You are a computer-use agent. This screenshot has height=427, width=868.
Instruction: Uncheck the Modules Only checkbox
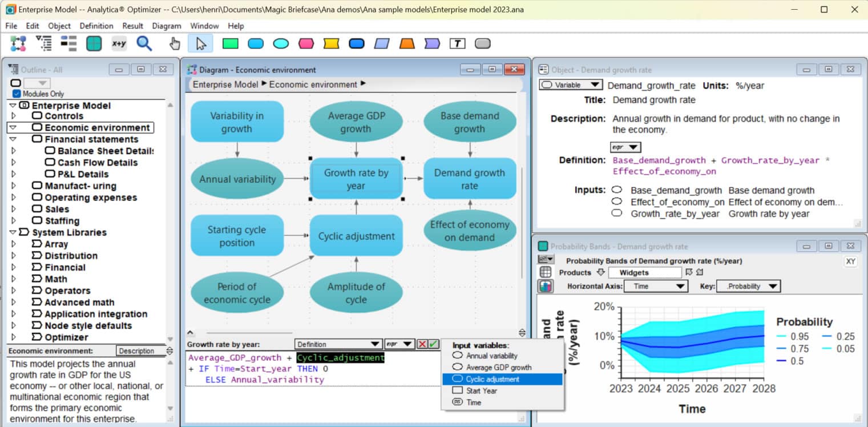pos(17,94)
